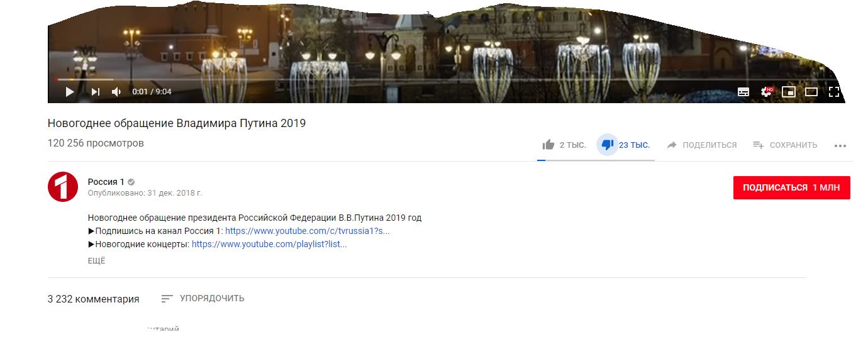Subscribe with the red ПОДПИСАТЬСЯ button
868x339 pixels.
click(791, 187)
